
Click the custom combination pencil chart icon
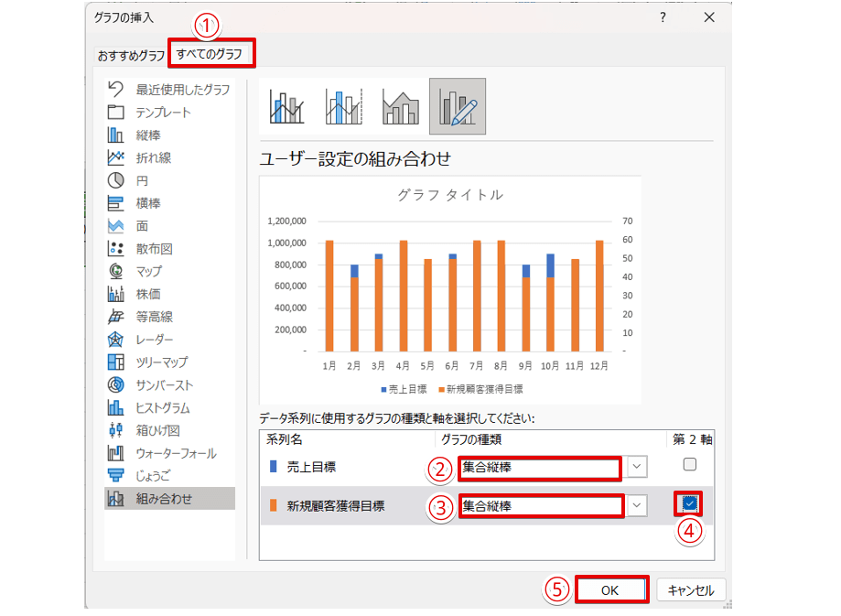coord(458,107)
